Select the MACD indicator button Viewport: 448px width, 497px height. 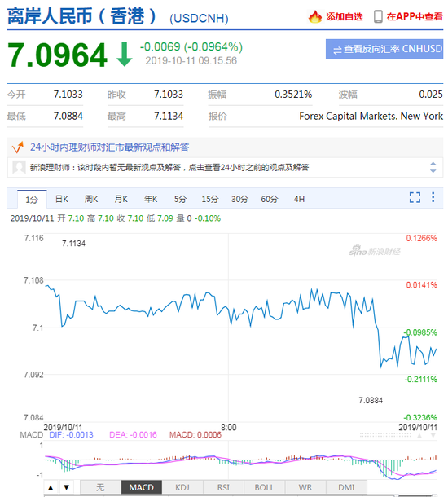pyautogui.click(x=141, y=487)
